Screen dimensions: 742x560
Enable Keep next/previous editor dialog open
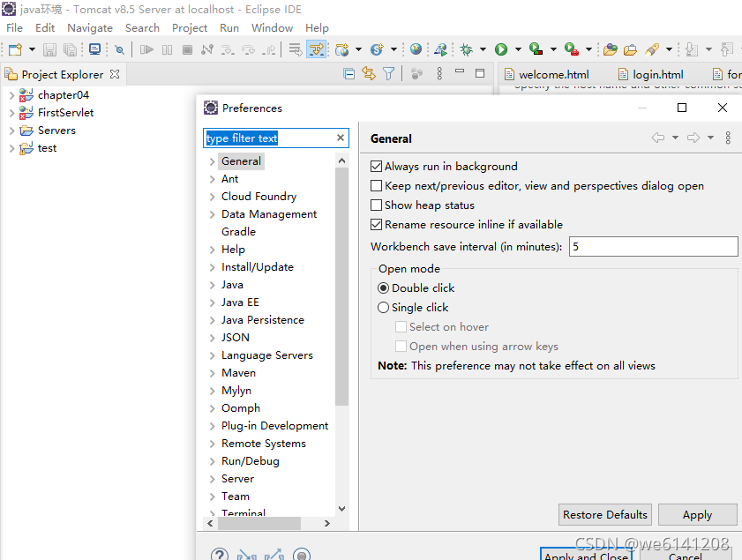[376, 186]
